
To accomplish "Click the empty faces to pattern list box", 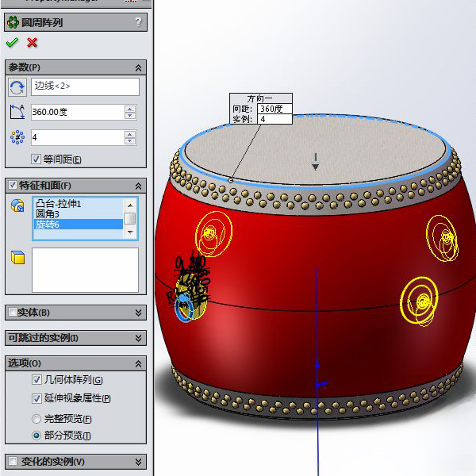I will tap(85, 270).
